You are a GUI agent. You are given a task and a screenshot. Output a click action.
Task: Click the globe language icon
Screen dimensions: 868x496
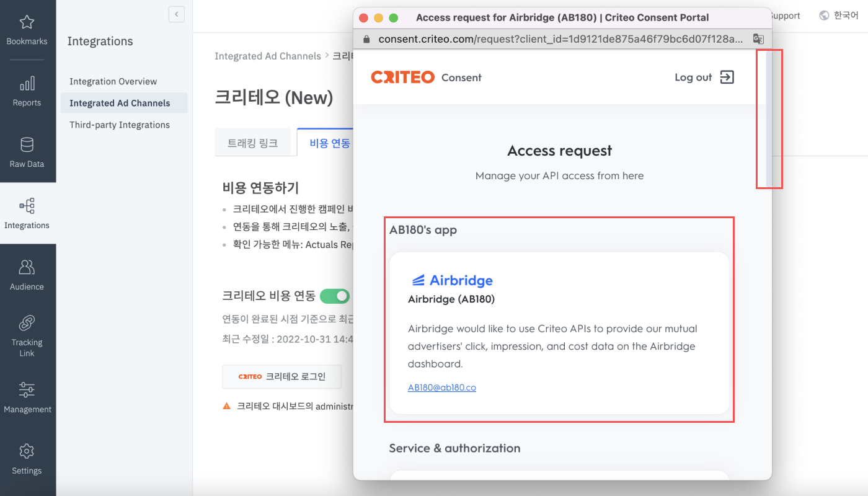824,15
